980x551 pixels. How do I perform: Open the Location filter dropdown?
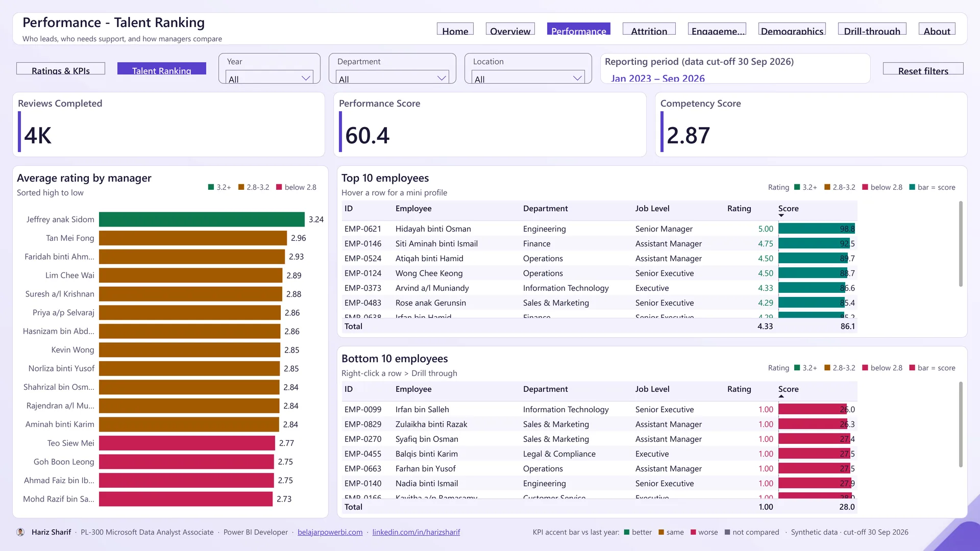click(x=528, y=78)
